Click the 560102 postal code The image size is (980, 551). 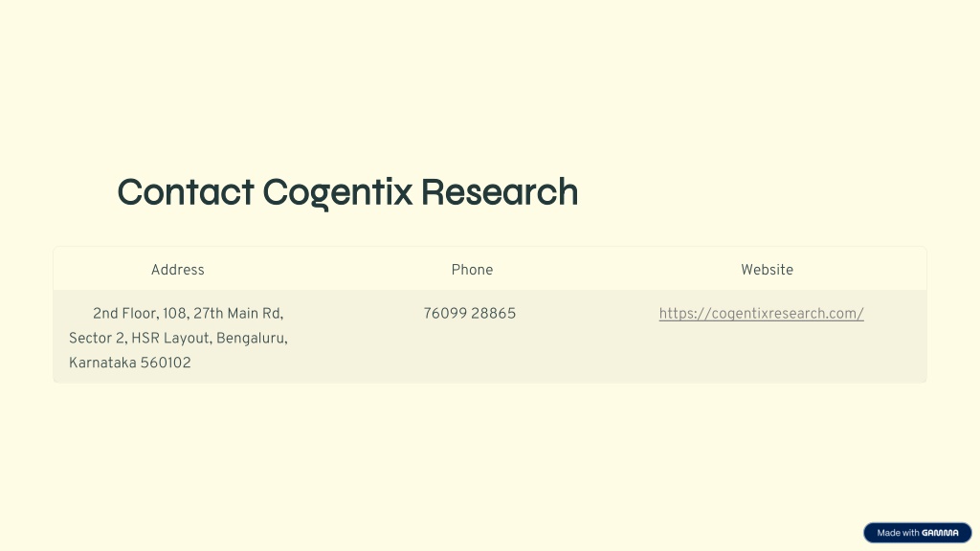pyautogui.click(x=166, y=363)
